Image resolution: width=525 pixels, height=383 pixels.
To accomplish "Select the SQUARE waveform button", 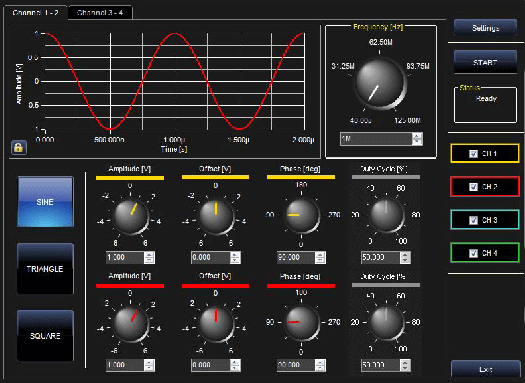I will tap(45, 335).
